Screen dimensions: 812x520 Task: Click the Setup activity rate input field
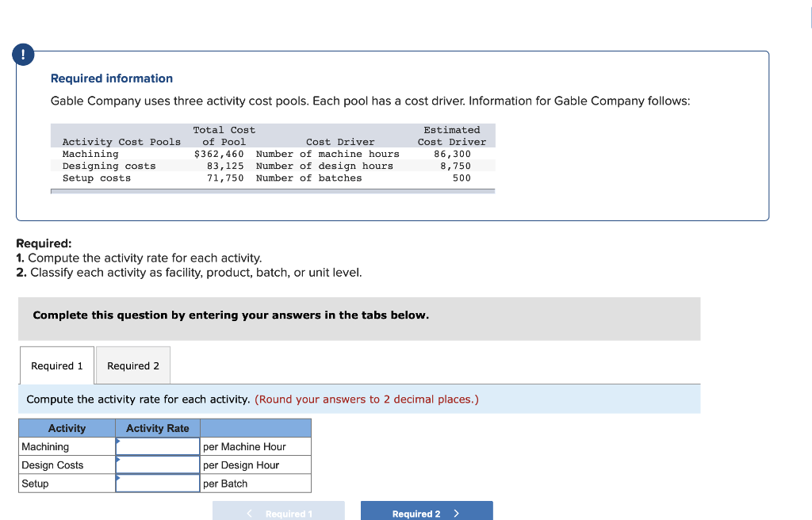[157, 483]
